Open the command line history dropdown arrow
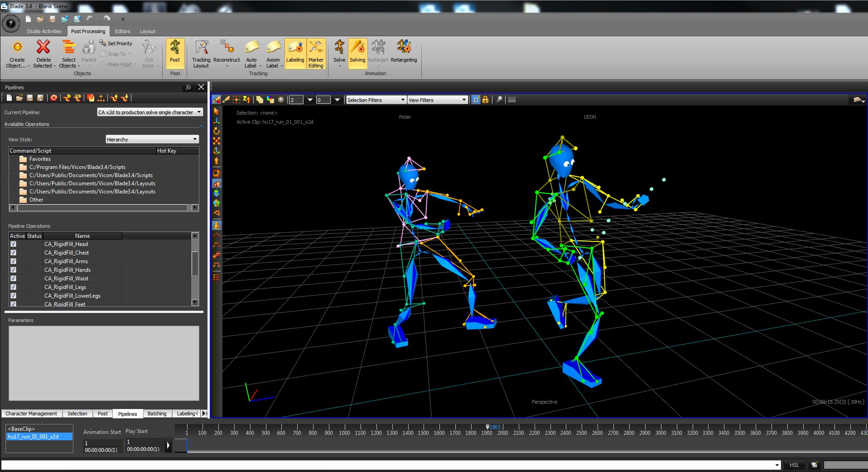This screenshot has width=868, height=472. coord(777,465)
